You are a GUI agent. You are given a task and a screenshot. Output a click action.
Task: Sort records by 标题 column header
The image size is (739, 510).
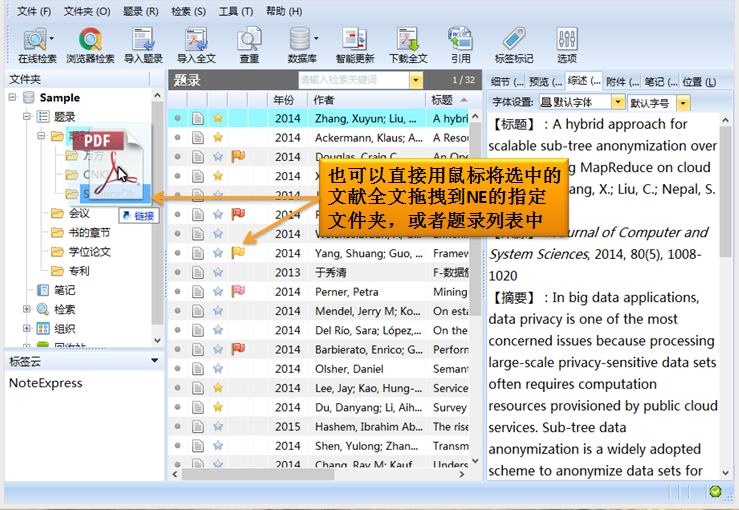[x=448, y=100]
